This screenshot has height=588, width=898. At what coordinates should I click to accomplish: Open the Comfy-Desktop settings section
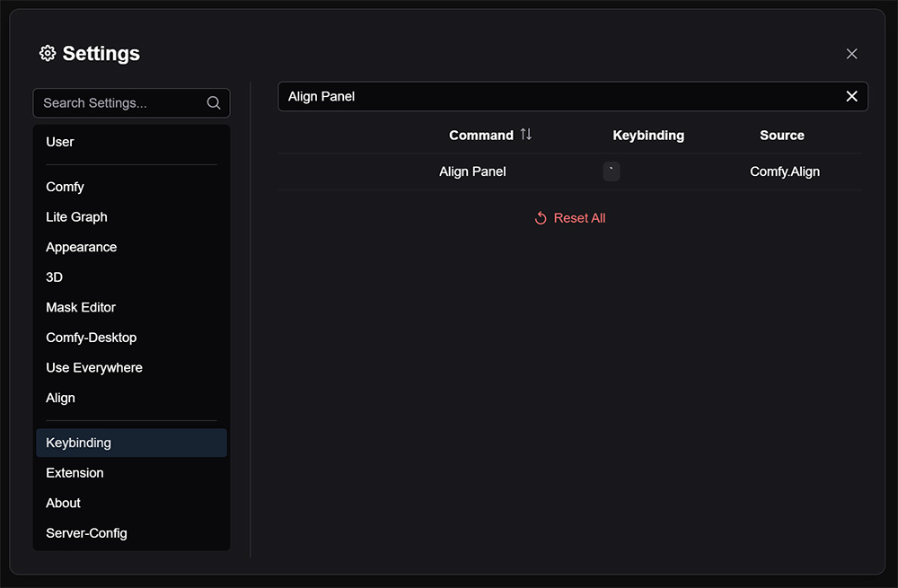(91, 338)
